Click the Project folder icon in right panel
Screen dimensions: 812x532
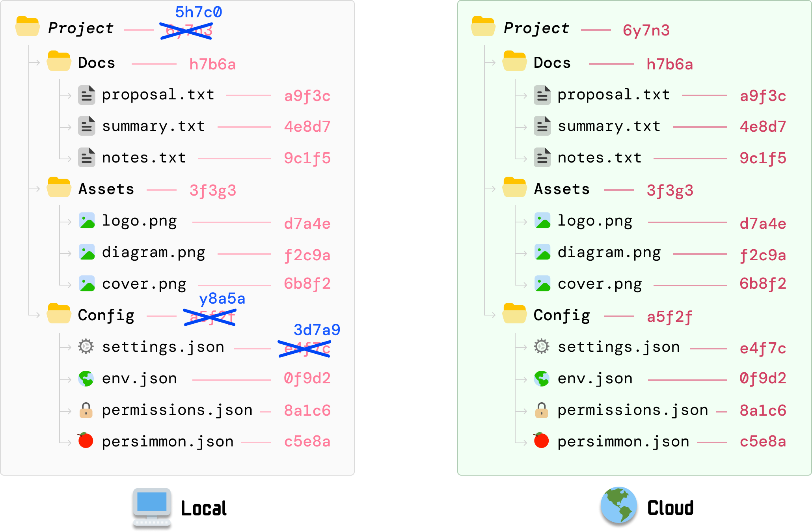(483, 27)
